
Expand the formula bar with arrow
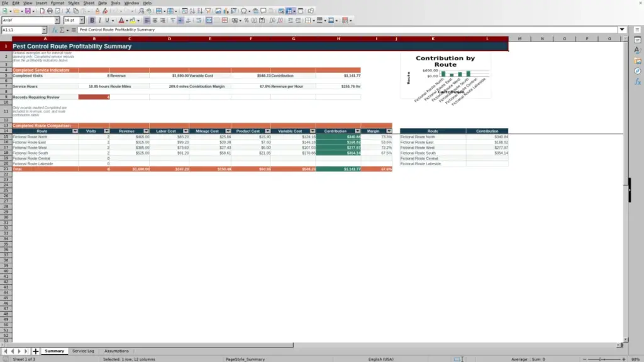click(x=622, y=30)
